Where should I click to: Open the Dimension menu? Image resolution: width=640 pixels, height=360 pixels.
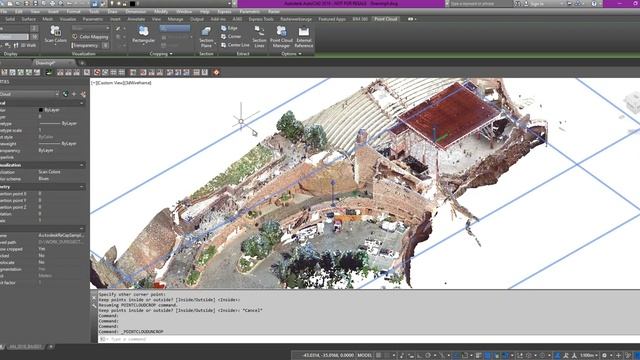click(x=136, y=12)
